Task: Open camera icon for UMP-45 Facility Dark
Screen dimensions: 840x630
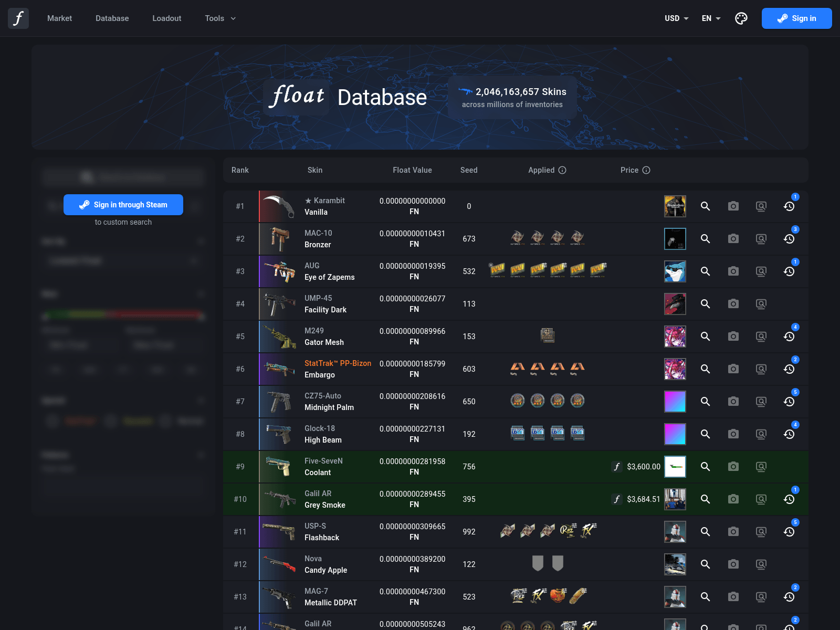Action: tap(733, 304)
